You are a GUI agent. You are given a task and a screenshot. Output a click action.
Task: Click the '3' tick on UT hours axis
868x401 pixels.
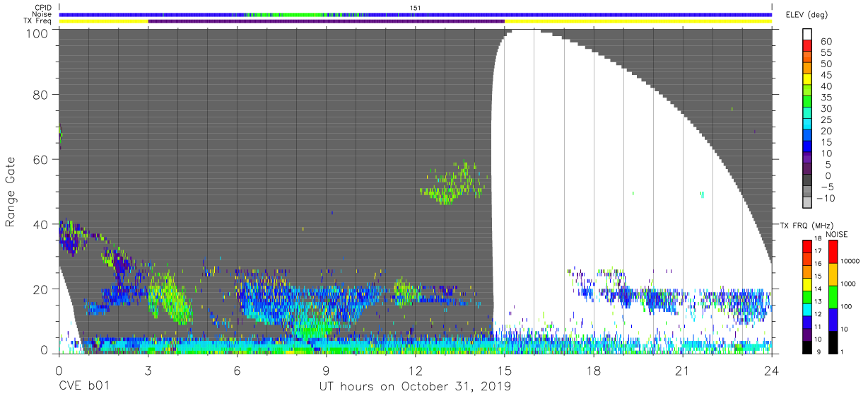tap(148, 369)
